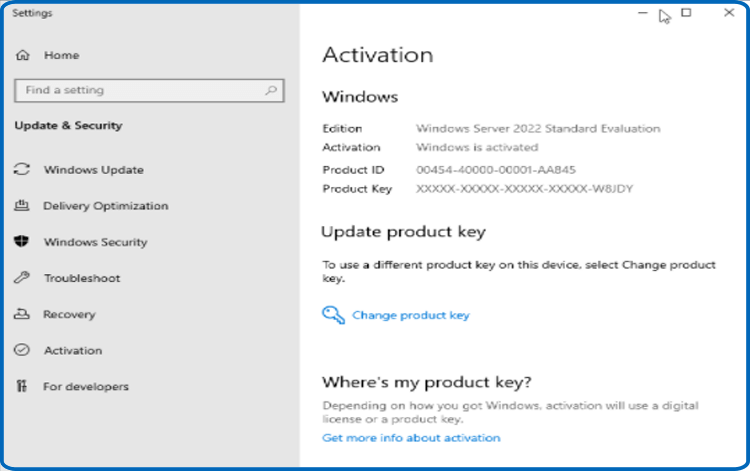Click the Troubleshoot wrench icon
The image size is (750, 471).
[x=22, y=277]
